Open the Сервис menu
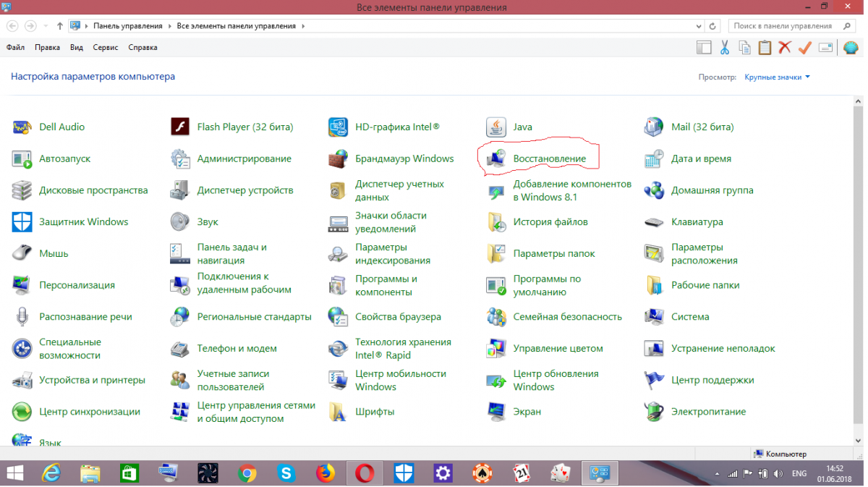This screenshot has width=868, height=487. tap(105, 48)
